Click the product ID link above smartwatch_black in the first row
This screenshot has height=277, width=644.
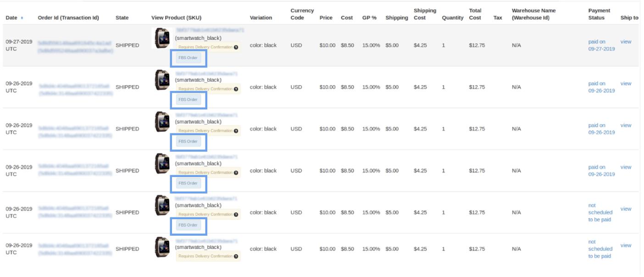pyautogui.click(x=209, y=30)
